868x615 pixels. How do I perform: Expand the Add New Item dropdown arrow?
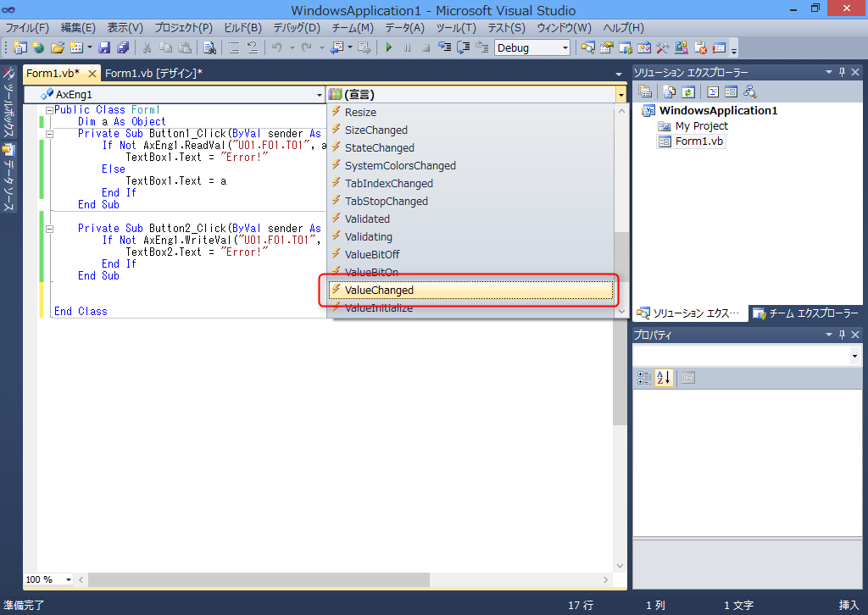pyautogui.click(x=90, y=48)
